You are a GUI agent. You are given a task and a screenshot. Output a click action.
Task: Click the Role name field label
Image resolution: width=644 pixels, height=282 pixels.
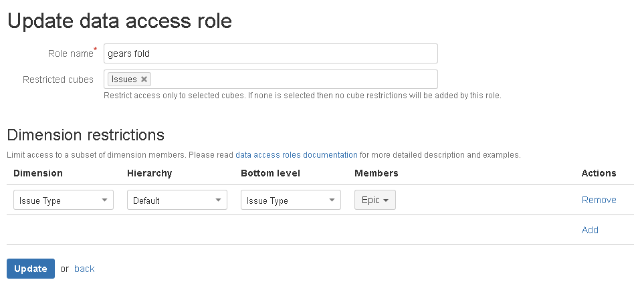70,53
